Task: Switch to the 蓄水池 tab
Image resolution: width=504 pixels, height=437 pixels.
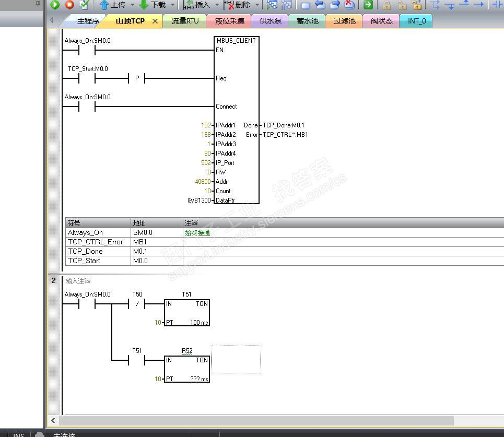Action: pyautogui.click(x=307, y=21)
